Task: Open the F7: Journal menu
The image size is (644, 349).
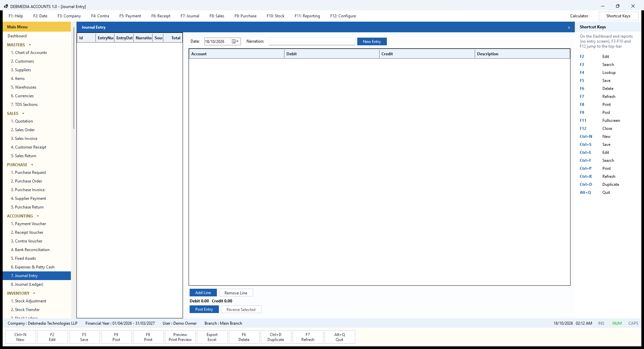Action: click(190, 16)
